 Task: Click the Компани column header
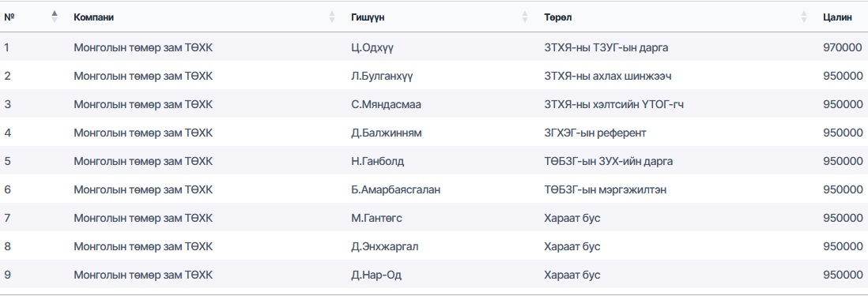[x=93, y=17]
